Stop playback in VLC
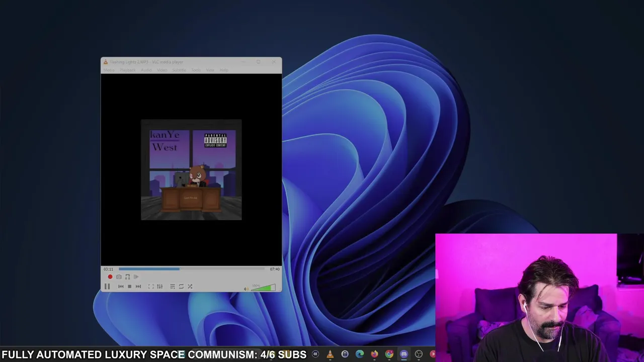644x362 pixels. (x=129, y=287)
